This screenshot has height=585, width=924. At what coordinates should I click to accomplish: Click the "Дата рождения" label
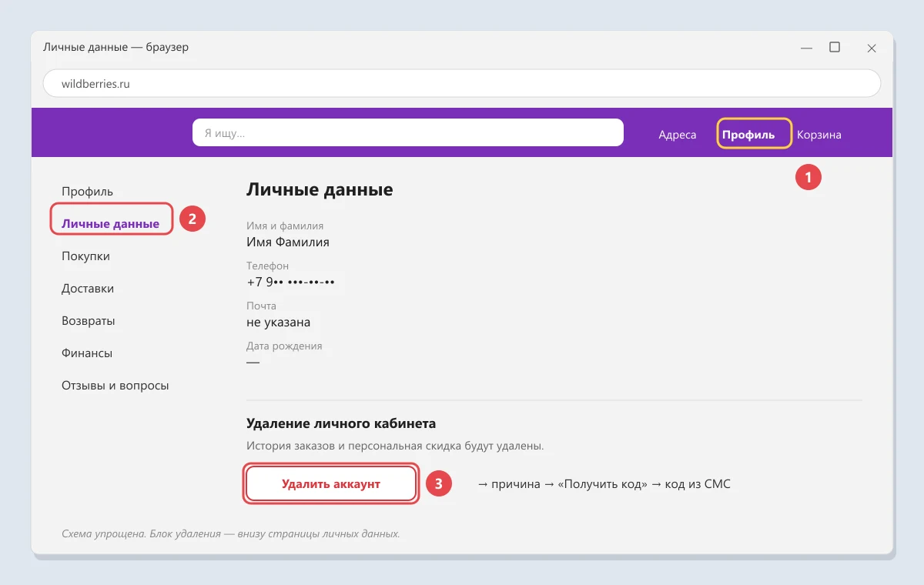284,346
